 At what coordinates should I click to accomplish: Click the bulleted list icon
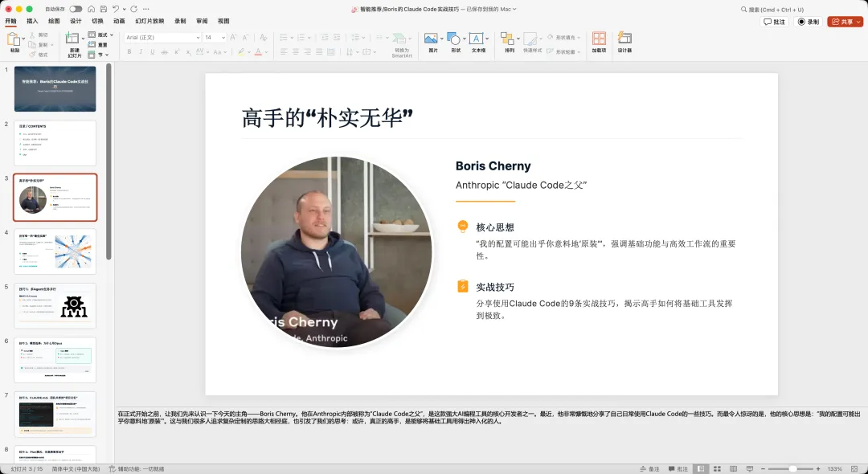(x=284, y=37)
